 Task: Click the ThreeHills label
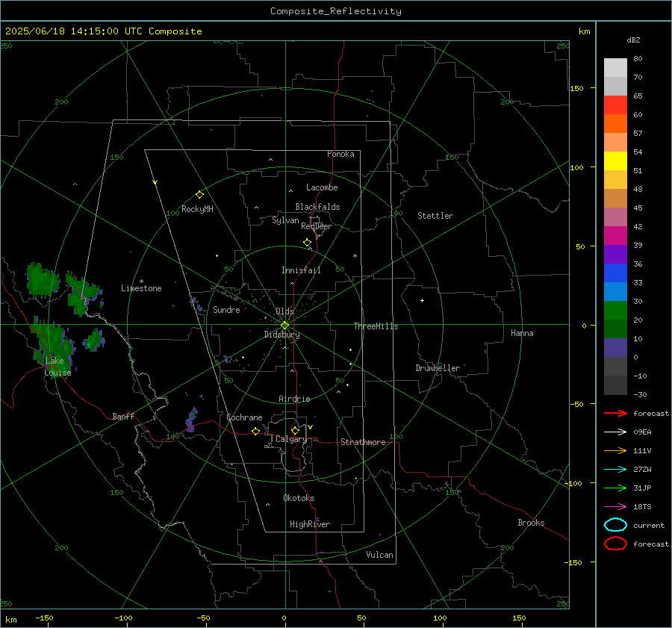[376, 326]
